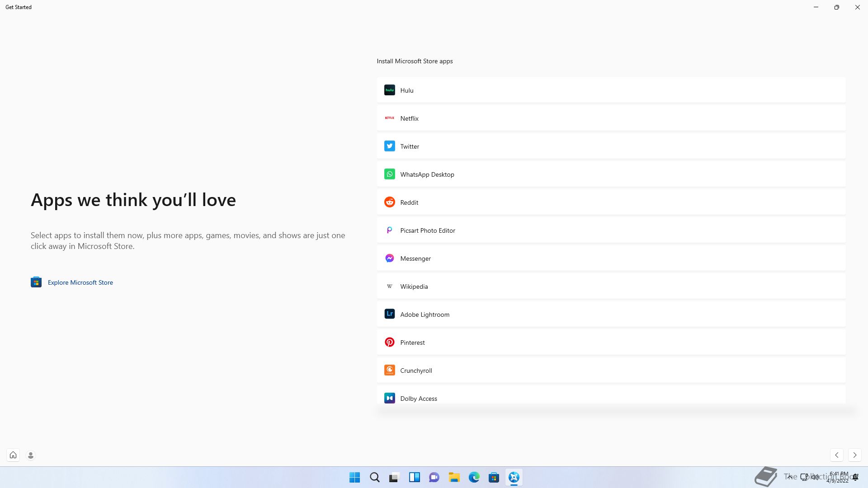The height and width of the screenshot is (488, 868).
Task: Select Messenger app label
Action: 415,258
